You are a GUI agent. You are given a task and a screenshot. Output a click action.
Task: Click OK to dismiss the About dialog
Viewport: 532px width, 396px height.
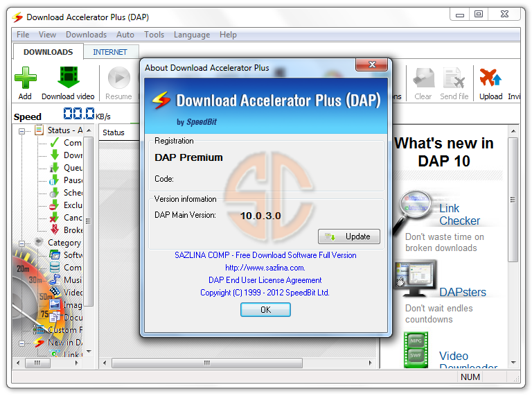pos(265,310)
